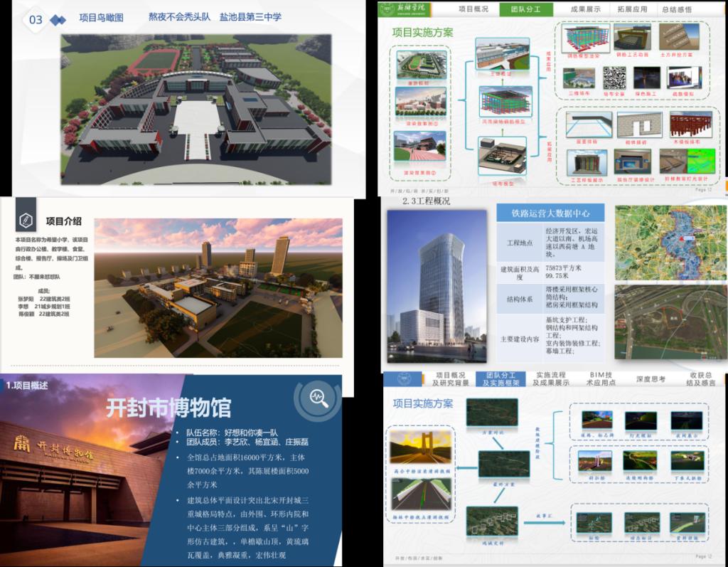Select the 项目概况 tab on green slide
The width and height of the screenshot is (728, 567).
473,9
